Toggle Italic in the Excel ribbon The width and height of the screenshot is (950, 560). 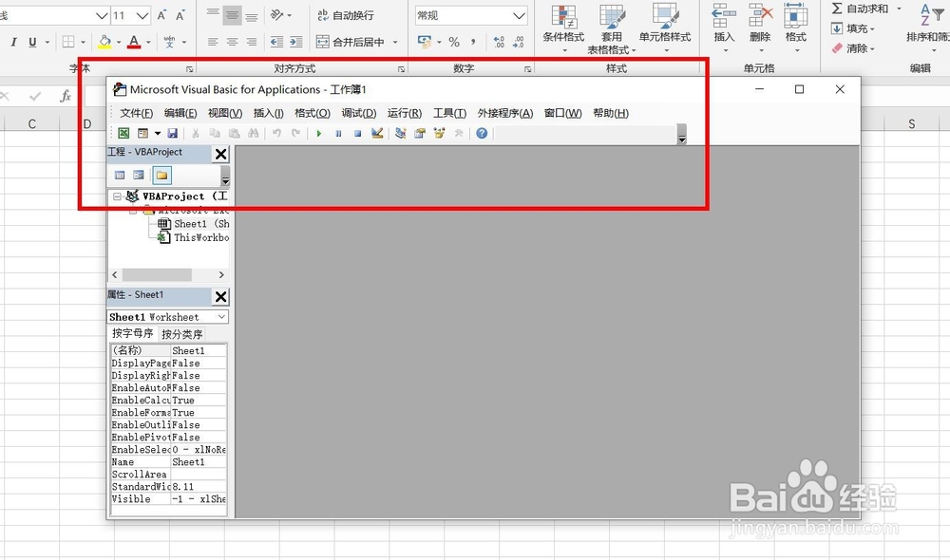click(13, 42)
